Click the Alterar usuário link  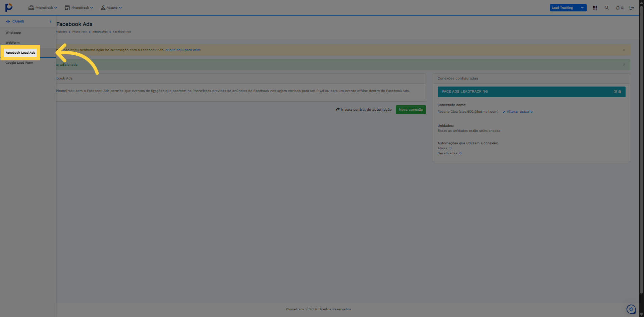[x=518, y=112]
